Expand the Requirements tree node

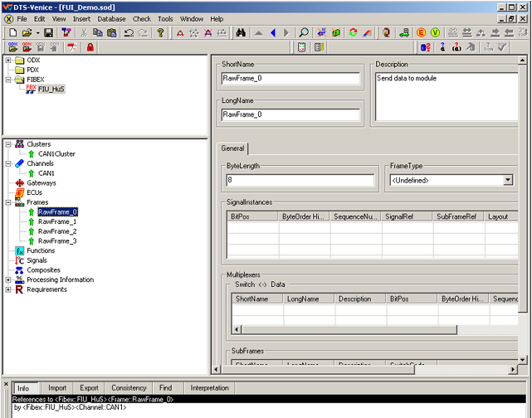tap(8, 289)
